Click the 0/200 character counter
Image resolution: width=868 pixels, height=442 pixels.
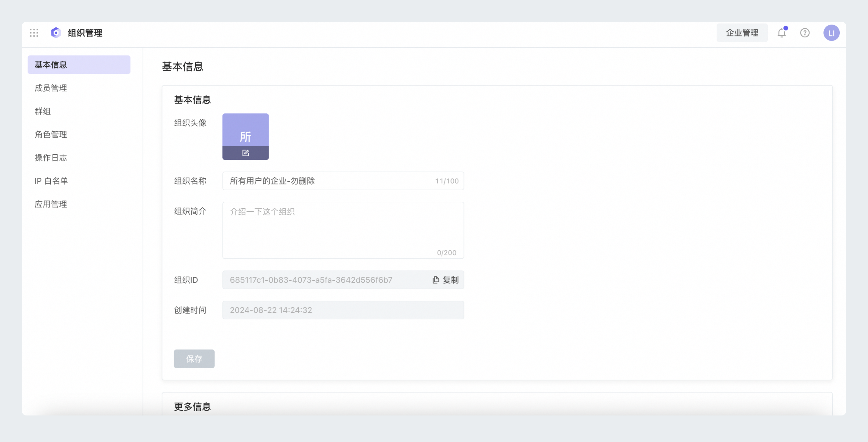[x=446, y=253]
